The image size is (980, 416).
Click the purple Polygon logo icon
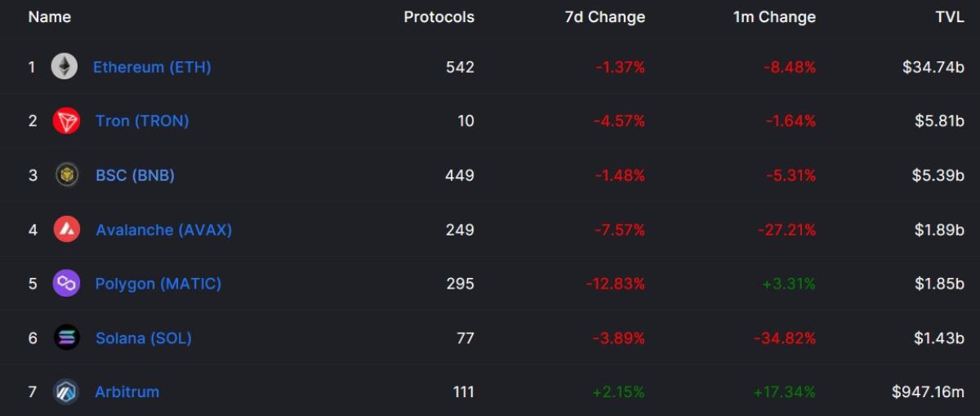coord(66,284)
